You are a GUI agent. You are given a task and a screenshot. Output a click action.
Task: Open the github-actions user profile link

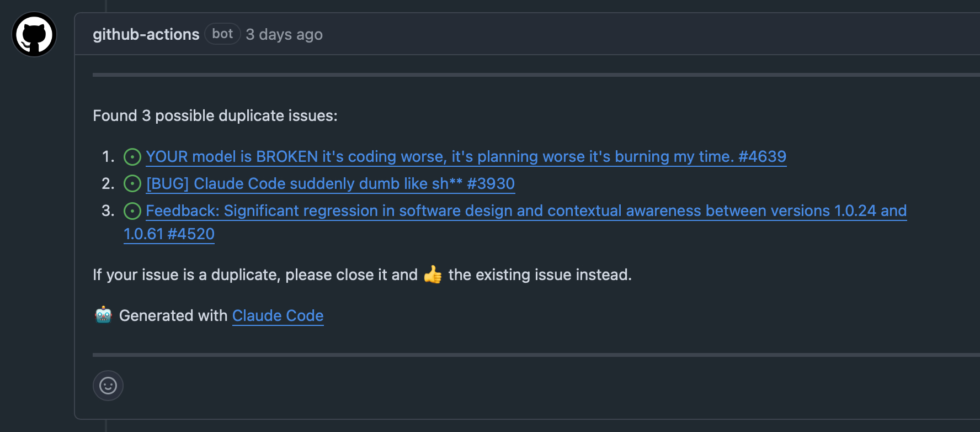pos(146,34)
